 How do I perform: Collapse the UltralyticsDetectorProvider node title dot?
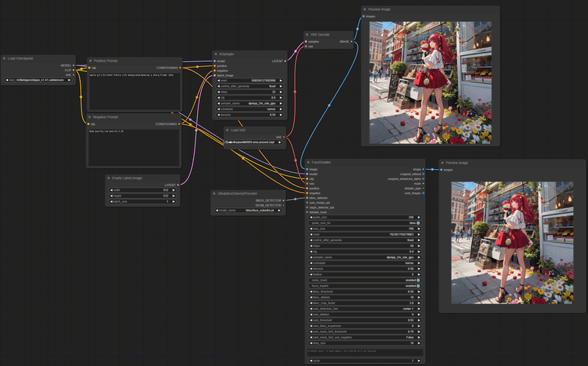[214, 193]
